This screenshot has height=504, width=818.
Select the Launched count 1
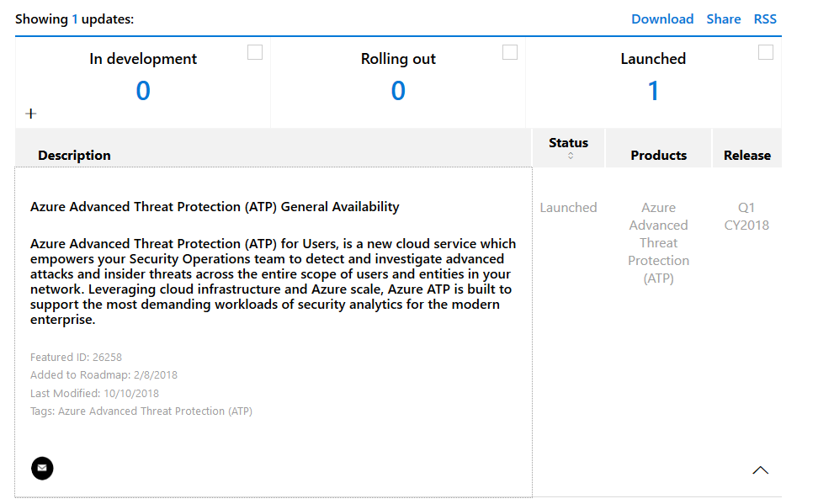653,91
